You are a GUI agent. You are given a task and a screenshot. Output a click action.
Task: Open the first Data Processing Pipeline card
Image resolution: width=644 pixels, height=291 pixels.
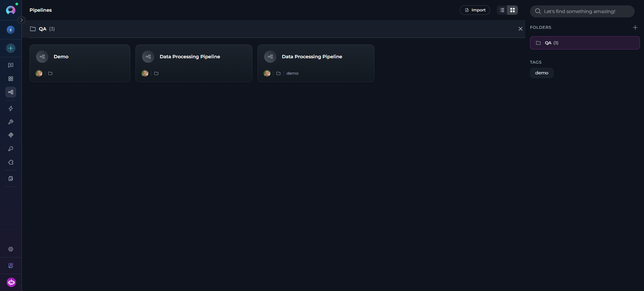194,63
